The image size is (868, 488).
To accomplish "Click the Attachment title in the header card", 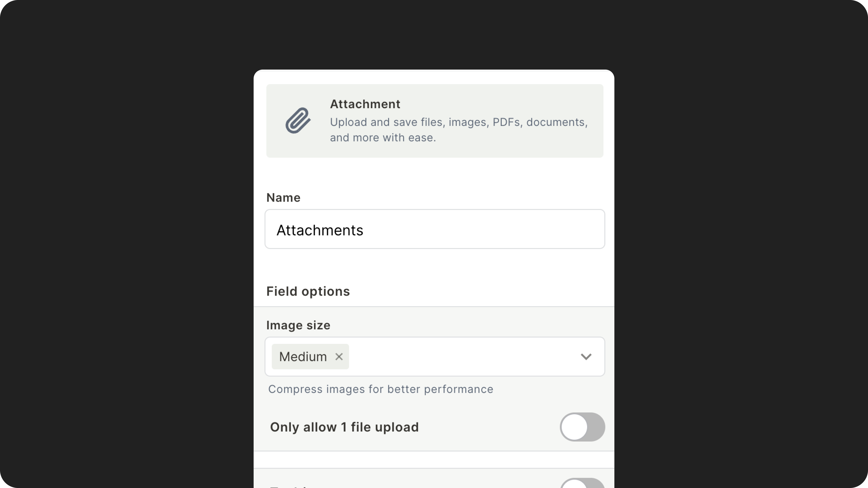I will tap(365, 104).
